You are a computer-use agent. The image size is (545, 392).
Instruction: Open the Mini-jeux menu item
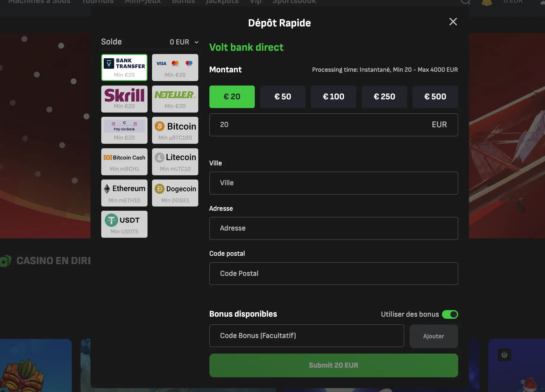click(x=143, y=2)
